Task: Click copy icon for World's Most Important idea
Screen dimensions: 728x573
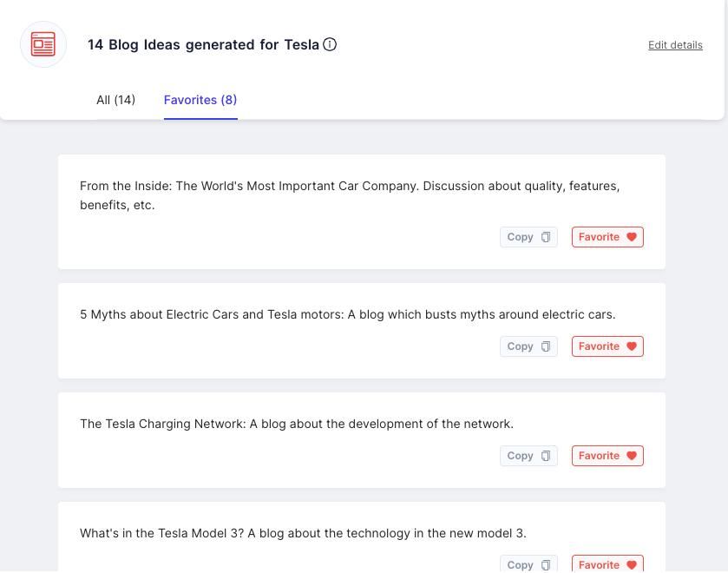Action: (x=546, y=237)
